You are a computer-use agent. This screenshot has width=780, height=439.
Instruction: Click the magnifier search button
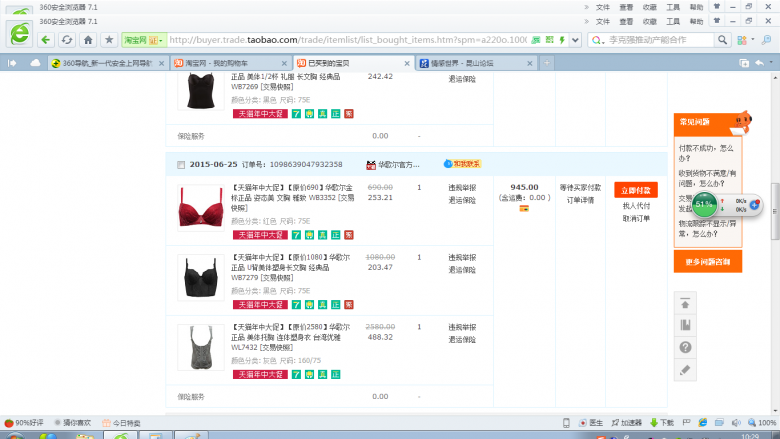tap(722, 40)
